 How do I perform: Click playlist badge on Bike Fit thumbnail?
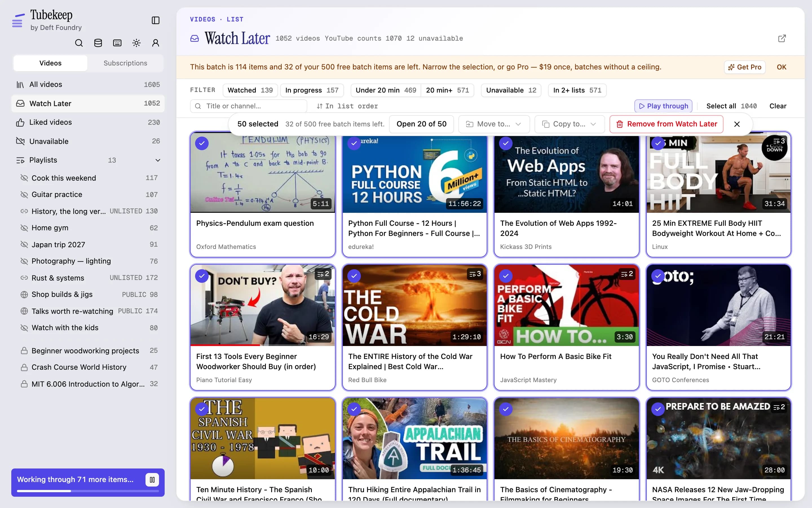tap(627, 274)
